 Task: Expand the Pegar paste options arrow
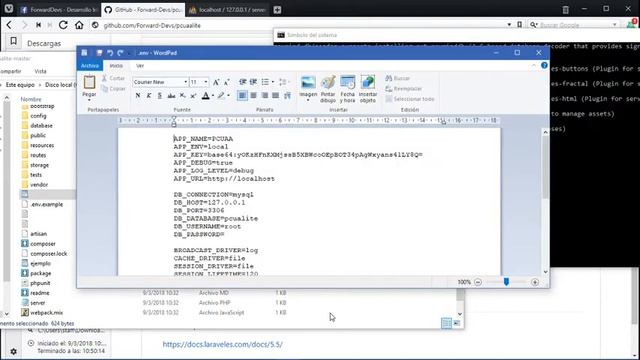pyautogui.click(x=89, y=100)
